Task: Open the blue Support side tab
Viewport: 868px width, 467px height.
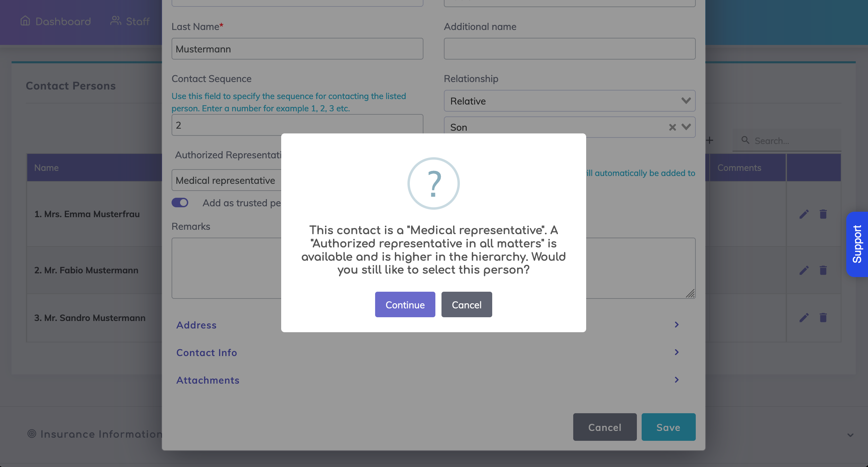Action: [857, 244]
